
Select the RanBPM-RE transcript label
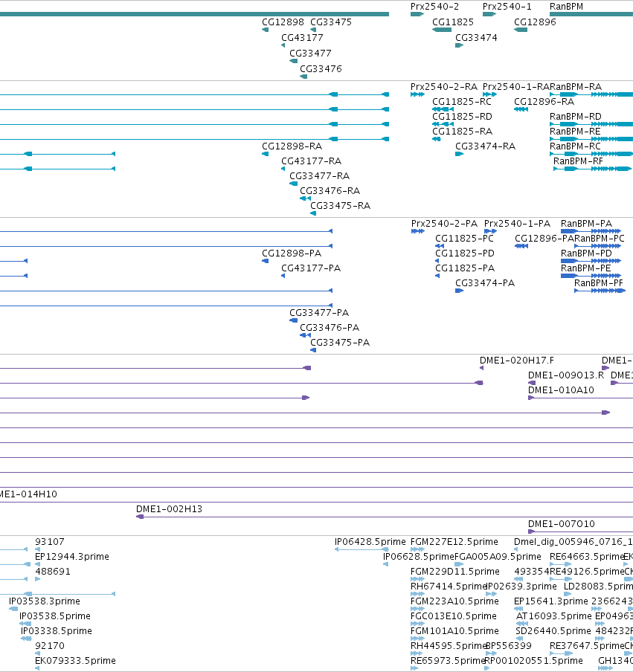(x=575, y=131)
